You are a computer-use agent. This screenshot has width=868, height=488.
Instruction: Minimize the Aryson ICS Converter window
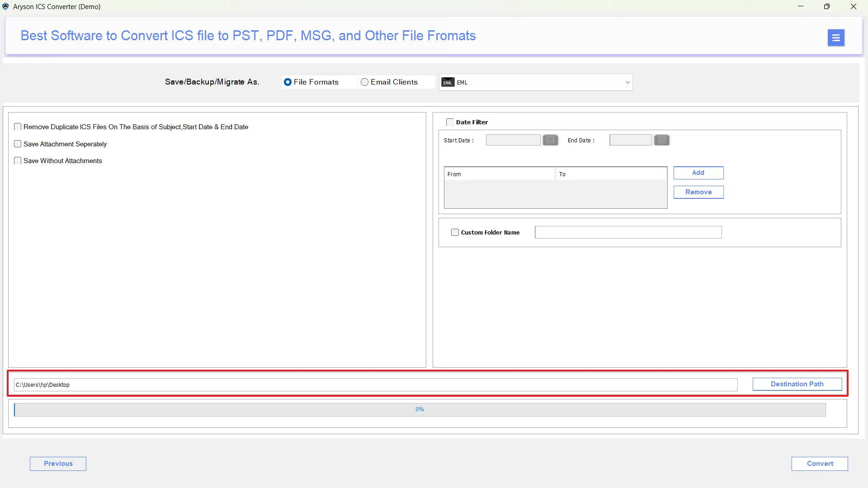click(801, 6)
